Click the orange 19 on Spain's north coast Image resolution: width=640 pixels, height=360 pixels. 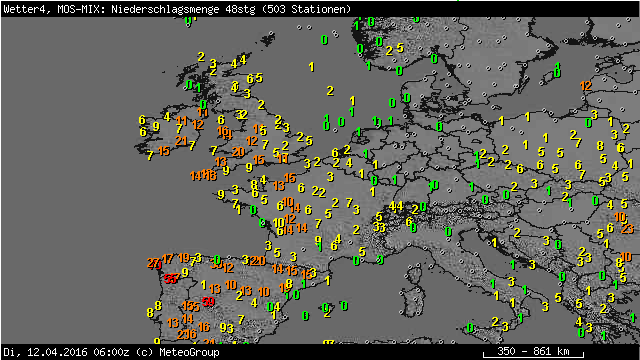point(184,258)
